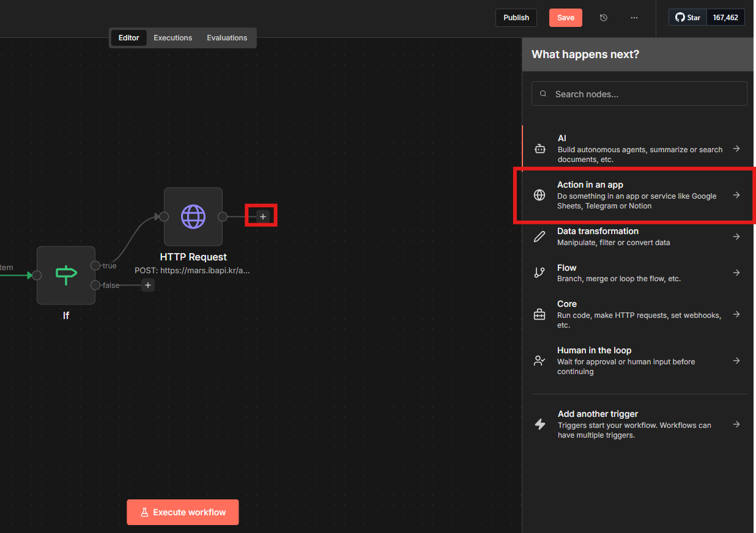Add node on If false branch
Viewport: 756px width, 533px height.
(x=148, y=285)
